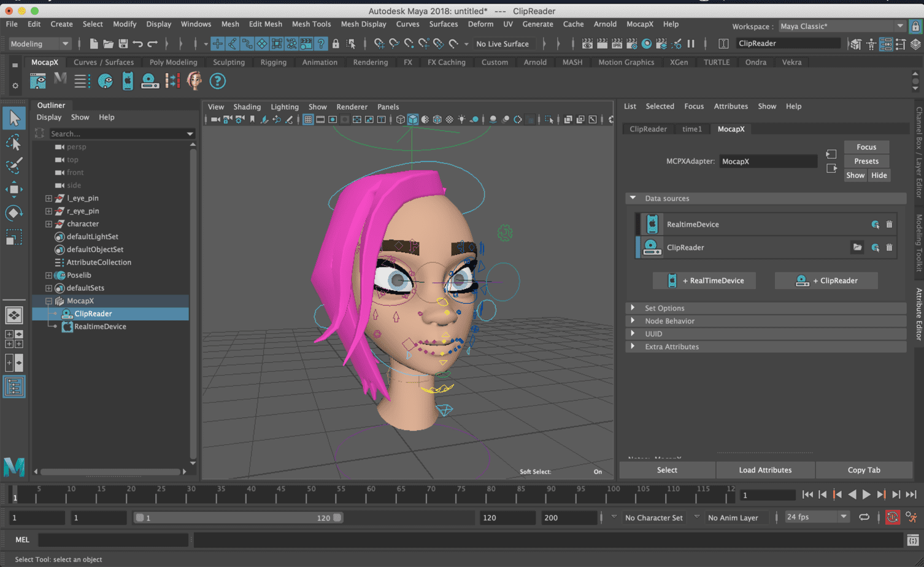Viewport: 924px width, 567px height.
Task: Toggle viewport grid display
Action: click(308, 120)
